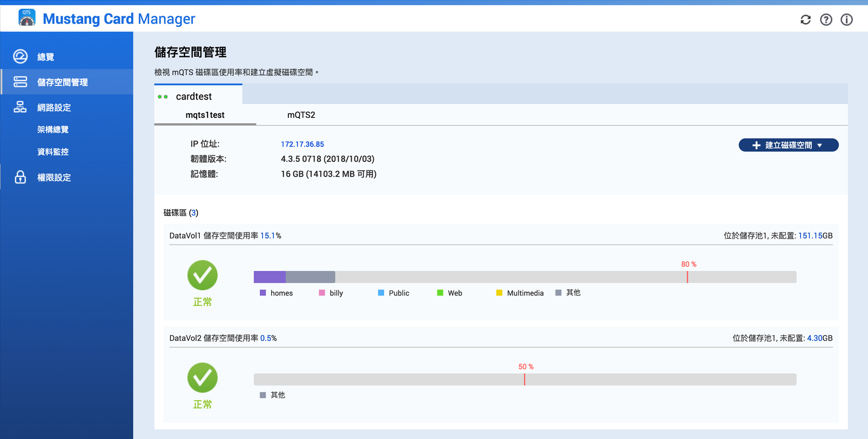The height and width of the screenshot is (439, 868).
Task: Open the 建立磁碟空間 dropdown button
Action: click(788, 145)
